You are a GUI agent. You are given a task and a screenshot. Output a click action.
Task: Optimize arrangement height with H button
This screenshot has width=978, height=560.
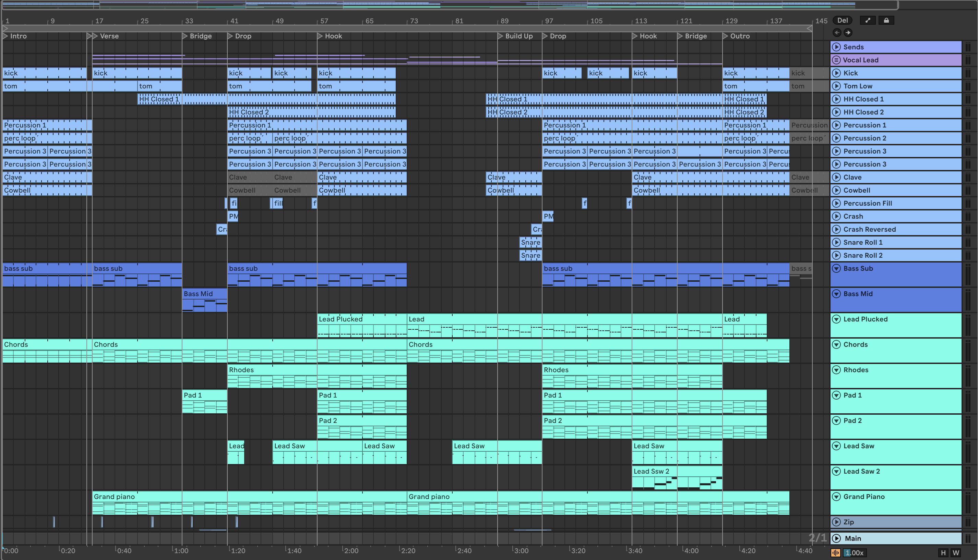[943, 553]
